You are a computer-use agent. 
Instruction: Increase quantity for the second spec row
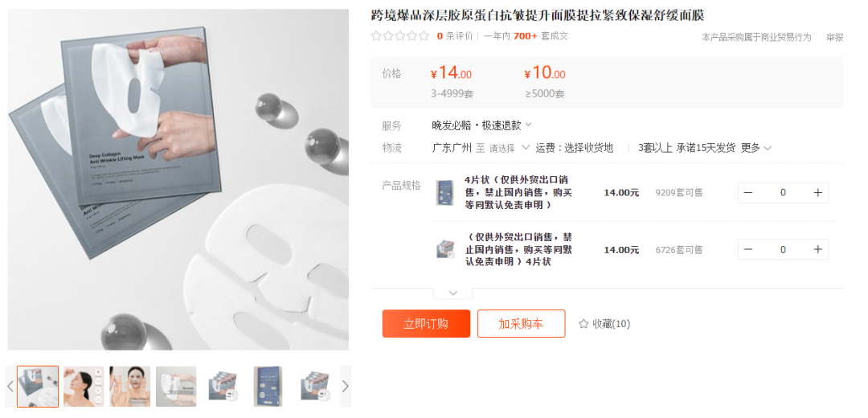[817, 250]
